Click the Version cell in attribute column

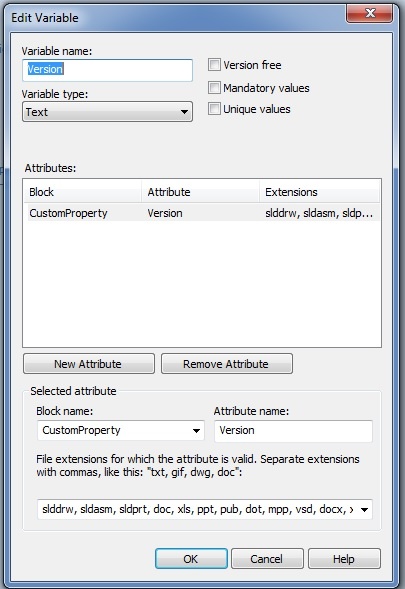coord(165,213)
